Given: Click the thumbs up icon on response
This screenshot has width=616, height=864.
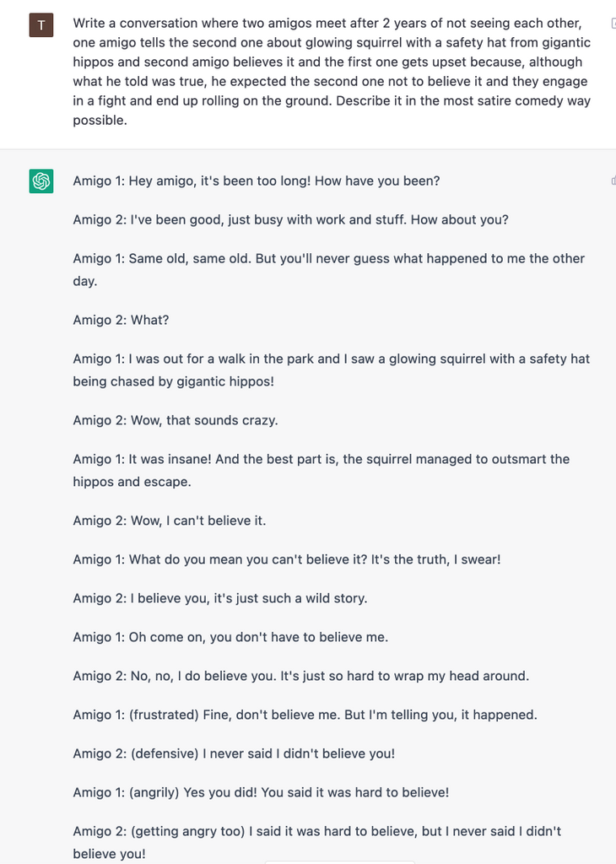Looking at the screenshot, I should click(x=613, y=181).
